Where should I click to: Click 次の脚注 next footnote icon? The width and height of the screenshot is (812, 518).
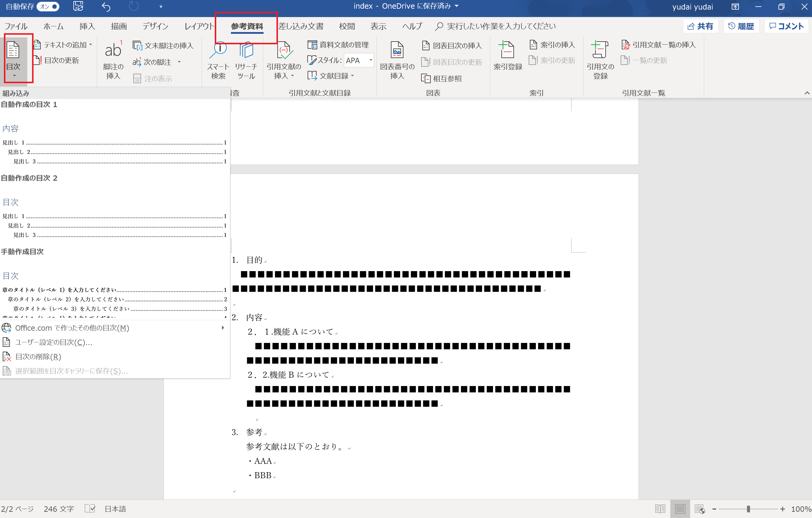[137, 62]
